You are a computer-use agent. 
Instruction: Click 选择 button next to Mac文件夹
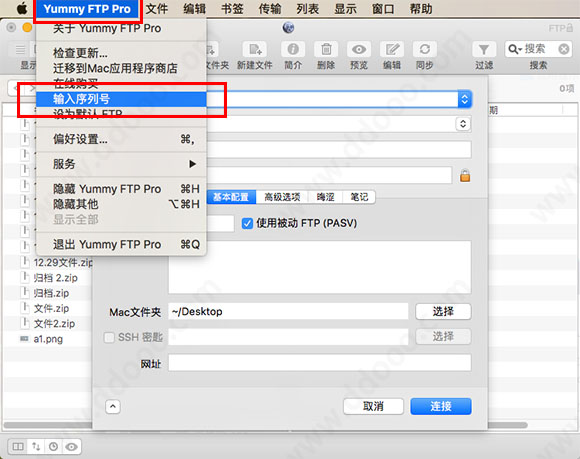tap(443, 311)
